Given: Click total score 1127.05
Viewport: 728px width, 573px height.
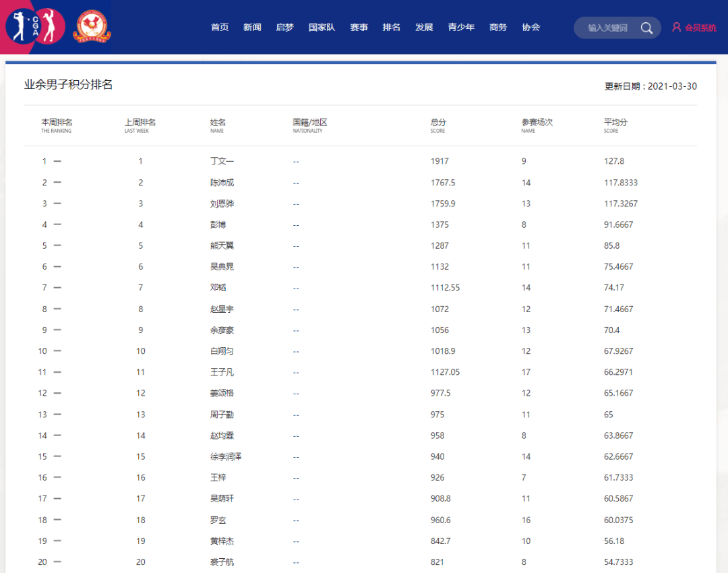Looking at the screenshot, I should tap(446, 372).
